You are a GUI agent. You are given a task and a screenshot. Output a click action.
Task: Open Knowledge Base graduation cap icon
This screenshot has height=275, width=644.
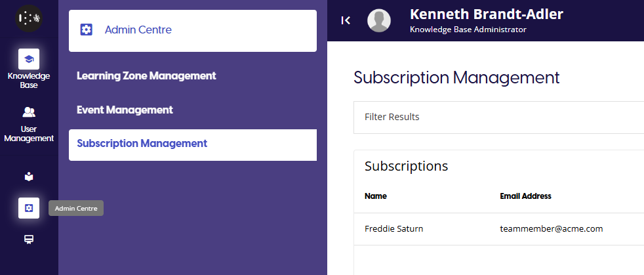pos(29,59)
